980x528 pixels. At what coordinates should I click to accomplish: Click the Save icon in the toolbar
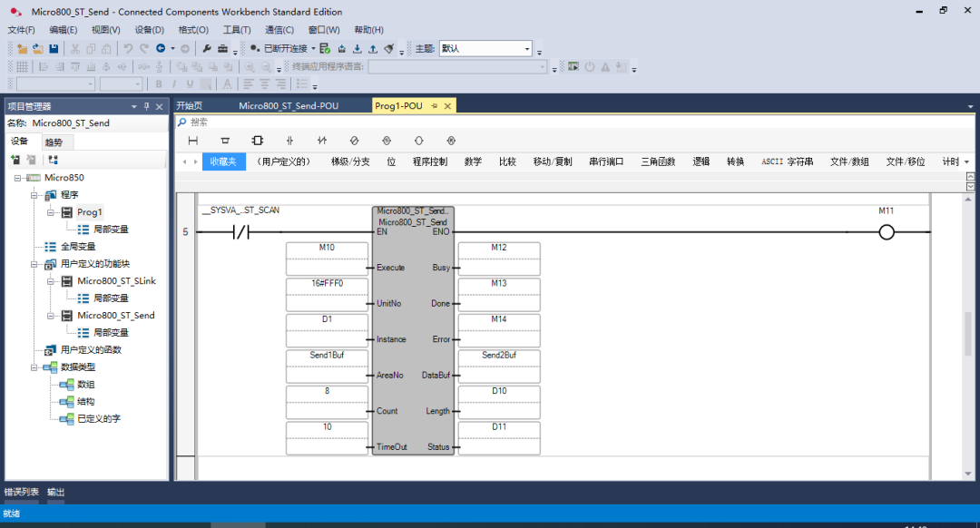tap(54, 48)
